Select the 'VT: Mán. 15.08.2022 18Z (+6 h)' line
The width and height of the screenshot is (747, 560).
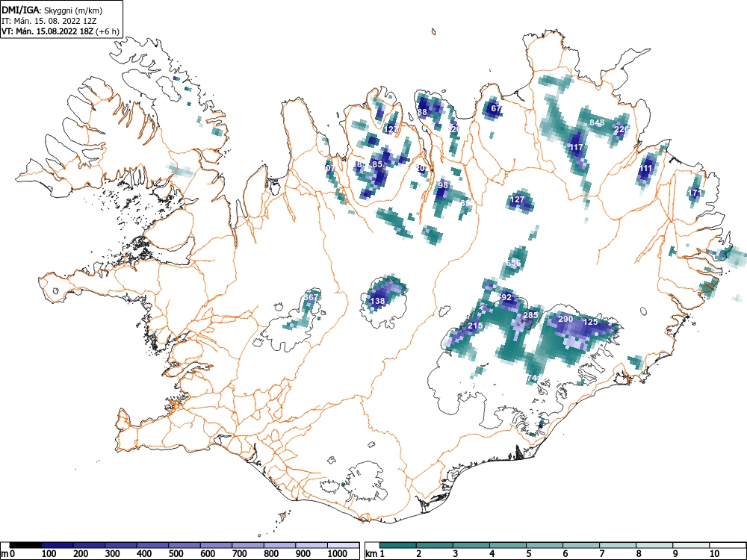(x=61, y=31)
